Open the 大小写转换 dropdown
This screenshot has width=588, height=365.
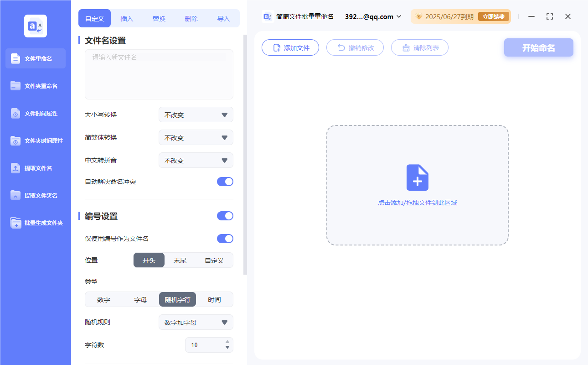196,115
